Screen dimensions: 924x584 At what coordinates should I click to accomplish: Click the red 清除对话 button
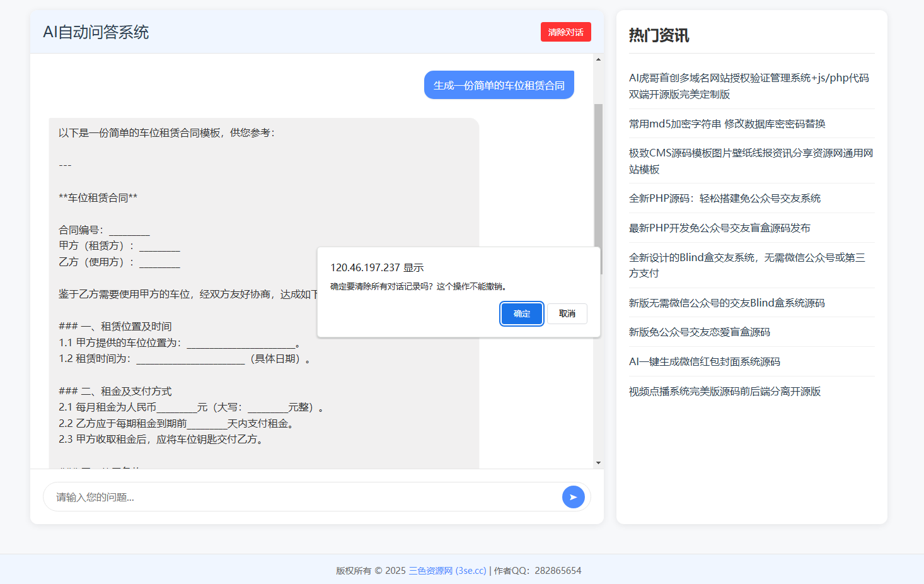click(x=565, y=32)
